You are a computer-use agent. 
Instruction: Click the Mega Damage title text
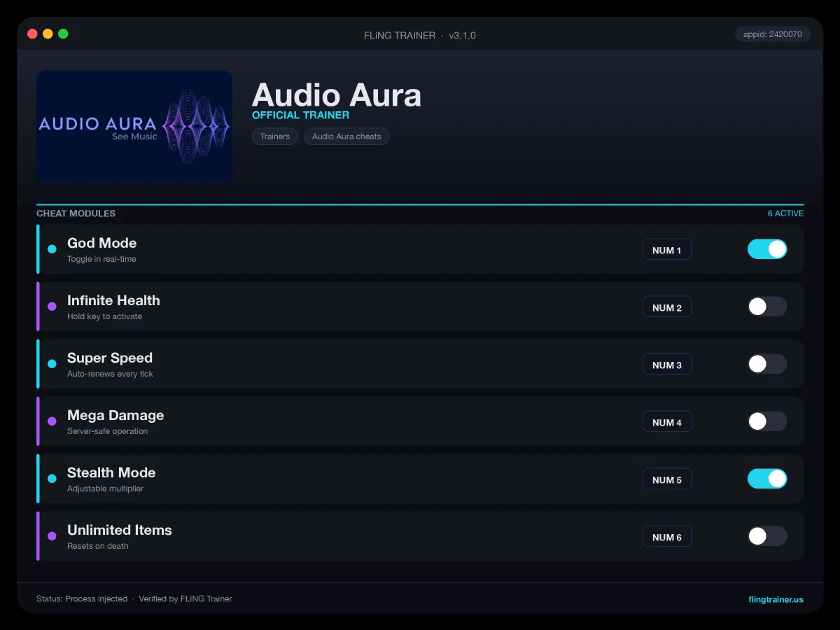click(115, 415)
